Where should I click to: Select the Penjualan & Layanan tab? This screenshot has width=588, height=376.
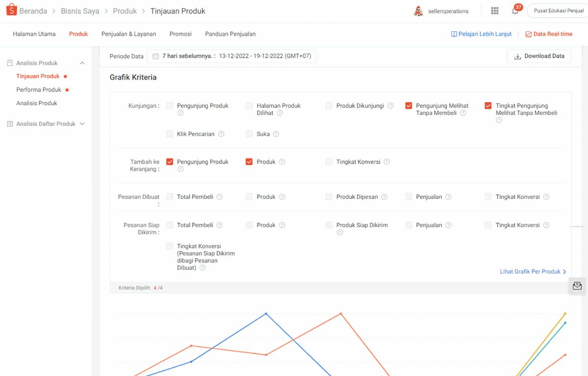pyautogui.click(x=128, y=34)
